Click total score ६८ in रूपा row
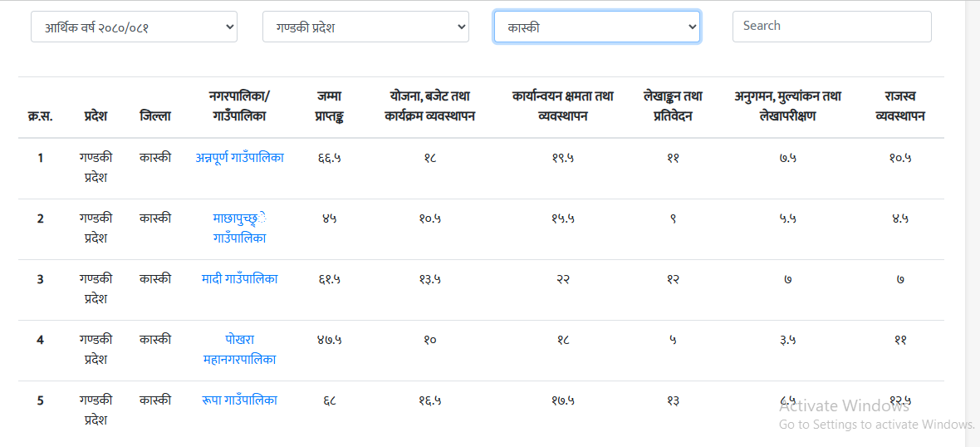Viewport: 980px width, 447px height. pos(330,400)
